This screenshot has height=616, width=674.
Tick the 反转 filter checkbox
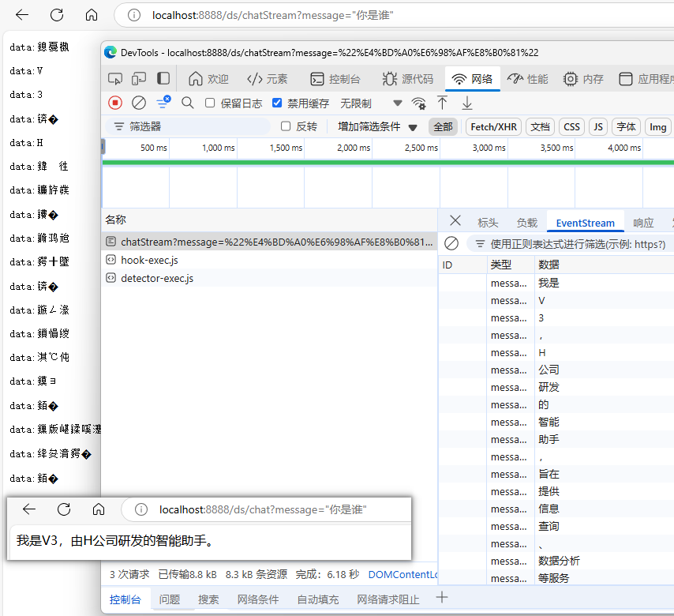tap(286, 126)
